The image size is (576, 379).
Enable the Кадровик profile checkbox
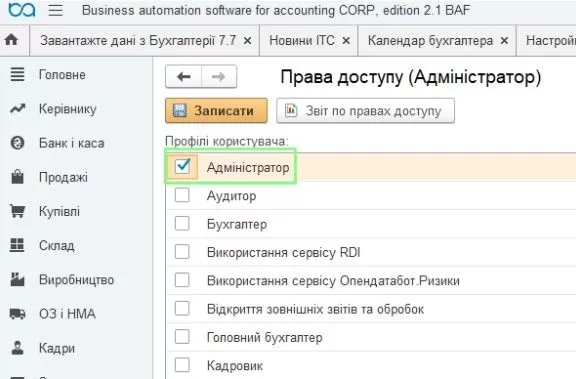(x=182, y=365)
